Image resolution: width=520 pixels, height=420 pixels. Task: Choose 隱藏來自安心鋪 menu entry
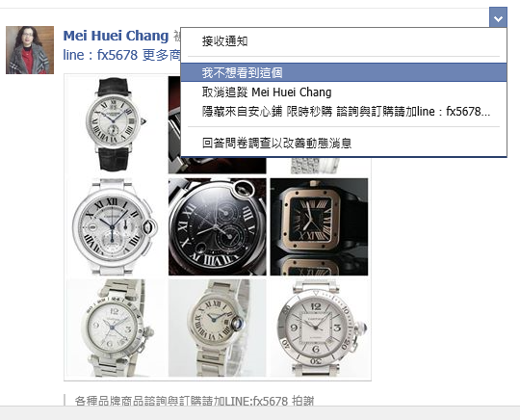[344, 112]
